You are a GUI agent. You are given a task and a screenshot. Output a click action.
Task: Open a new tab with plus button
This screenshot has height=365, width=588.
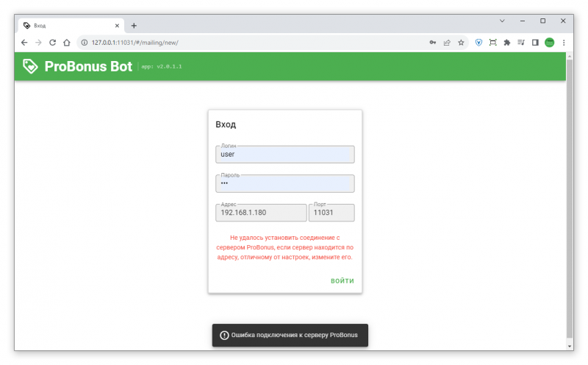(134, 26)
